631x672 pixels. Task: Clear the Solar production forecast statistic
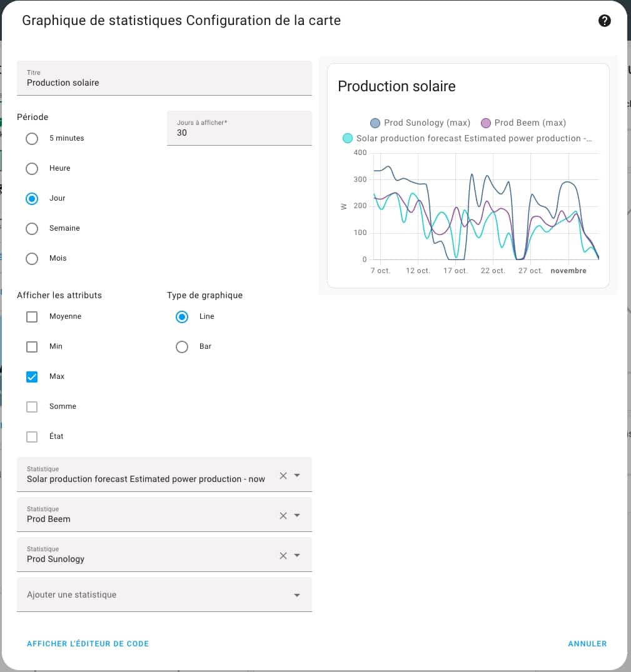point(283,476)
